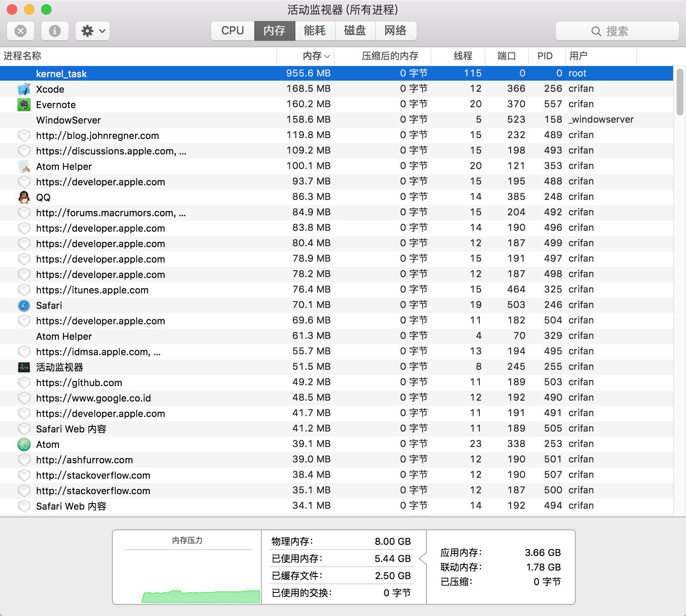This screenshot has width=686, height=616.
Task: Click the process list vertical scrollbar
Action: pyautogui.click(x=680, y=92)
